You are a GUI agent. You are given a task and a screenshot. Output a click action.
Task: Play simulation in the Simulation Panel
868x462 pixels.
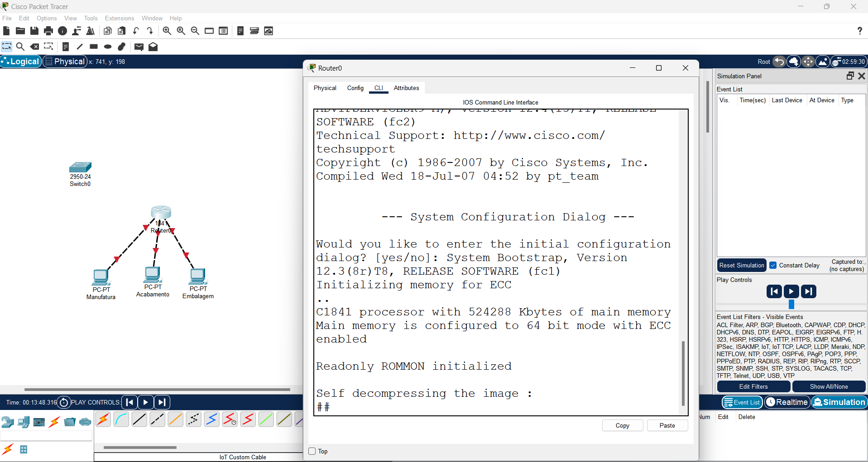(791, 291)
